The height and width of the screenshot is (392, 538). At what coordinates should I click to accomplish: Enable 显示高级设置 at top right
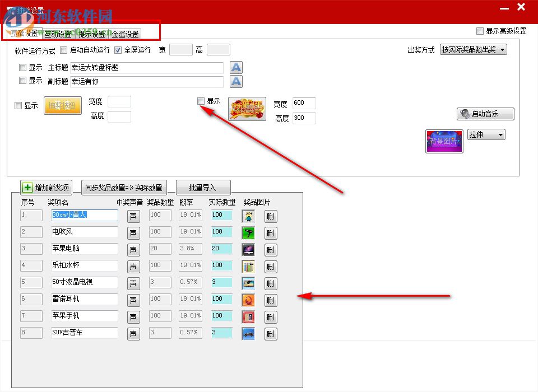coord(479,31)
